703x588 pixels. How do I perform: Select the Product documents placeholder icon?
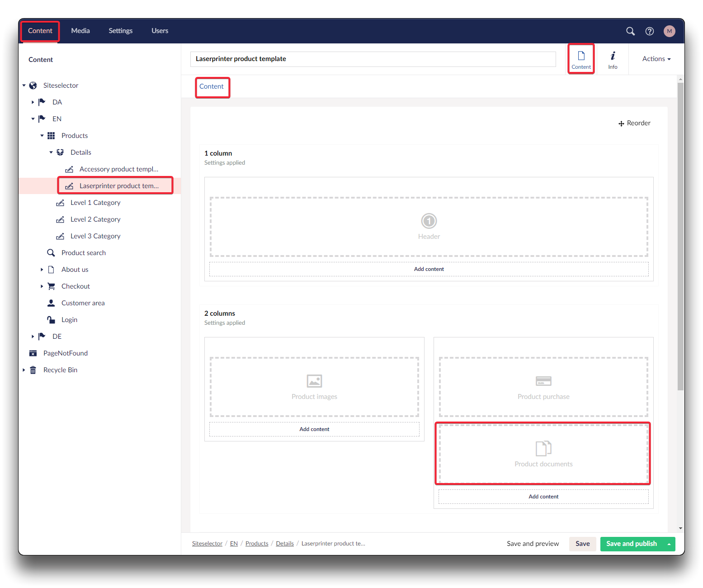[x=543, y=448]
